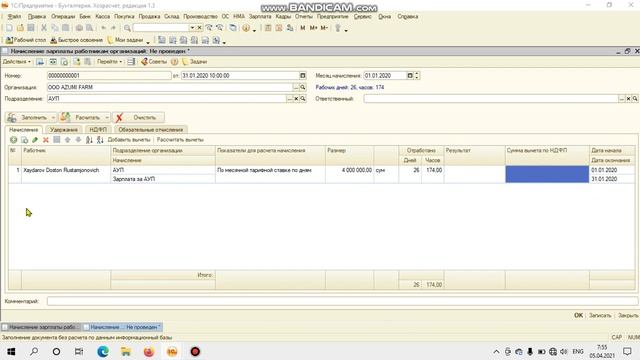This screenshot has height=360, width=640.
Task: Click the Записать button
Action: pyautogui.click(x=600, y=315)
